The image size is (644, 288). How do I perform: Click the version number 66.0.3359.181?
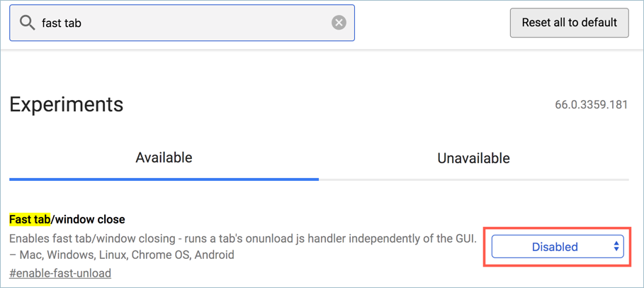pos(591,105)
